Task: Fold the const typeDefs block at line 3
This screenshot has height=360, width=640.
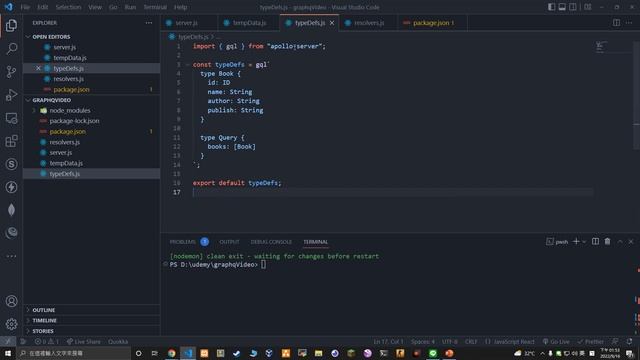Action: tap(187, 64)
